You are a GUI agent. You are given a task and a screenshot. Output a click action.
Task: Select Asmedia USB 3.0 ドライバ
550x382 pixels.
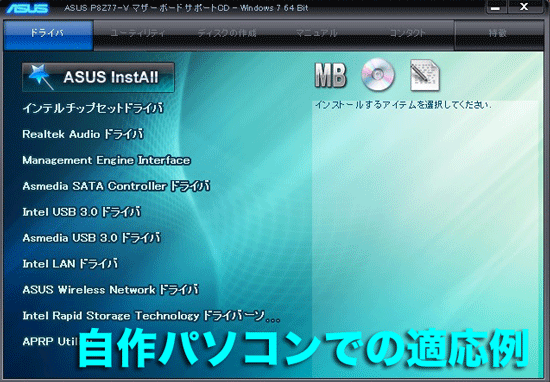click(x=92, y=238)
